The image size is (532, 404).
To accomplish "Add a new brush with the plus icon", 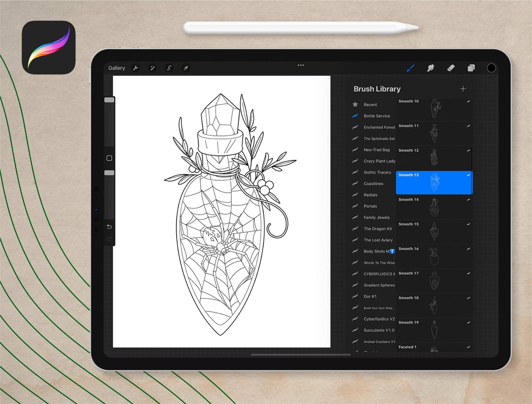I will pos(464,89).
